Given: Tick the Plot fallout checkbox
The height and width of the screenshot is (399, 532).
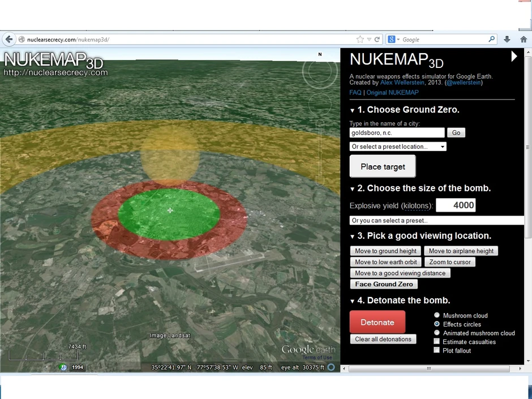Looking at the screenshot, I should pos(437,350).
